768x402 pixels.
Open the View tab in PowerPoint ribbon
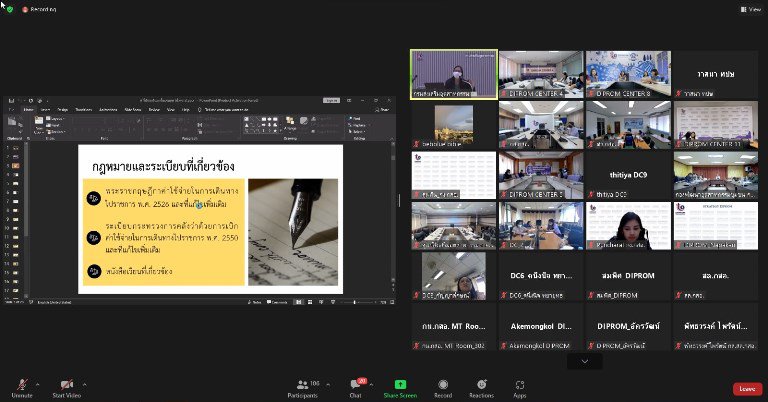point(170,109)
